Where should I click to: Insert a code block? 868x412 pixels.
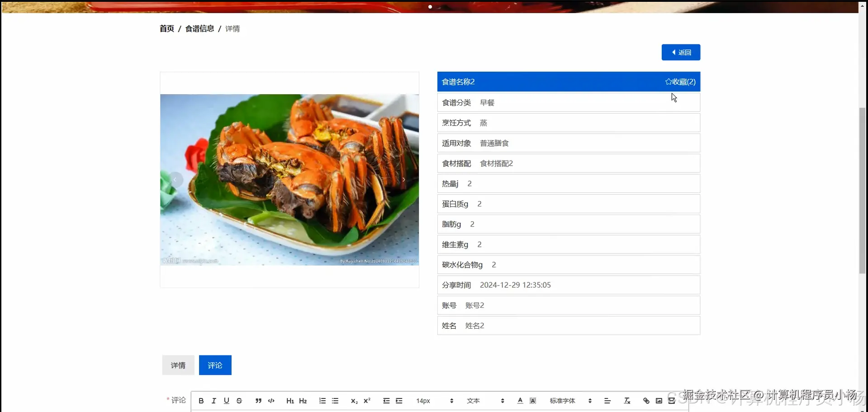271,401
